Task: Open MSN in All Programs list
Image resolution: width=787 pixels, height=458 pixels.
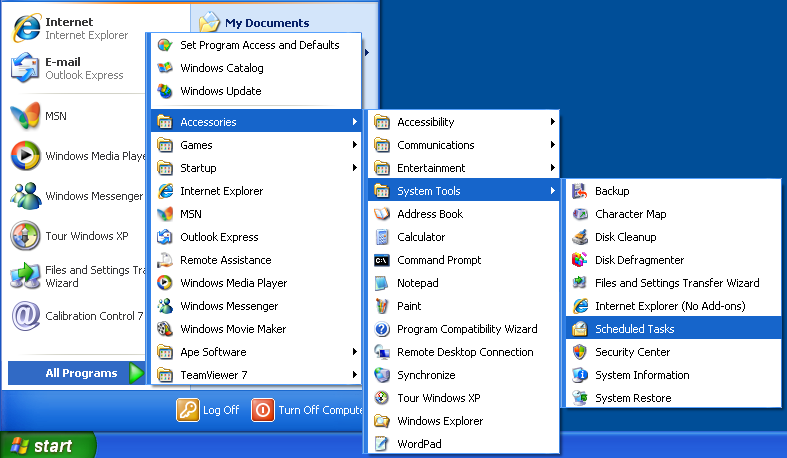Action: 256,214
